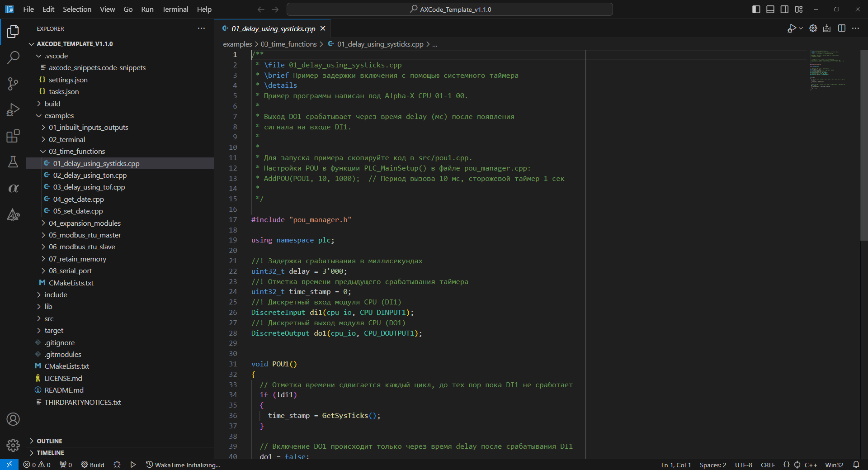This screenshot has width=868, height=470.
Task: Click the download icon in editor toolbar
Action: point(827,28)
